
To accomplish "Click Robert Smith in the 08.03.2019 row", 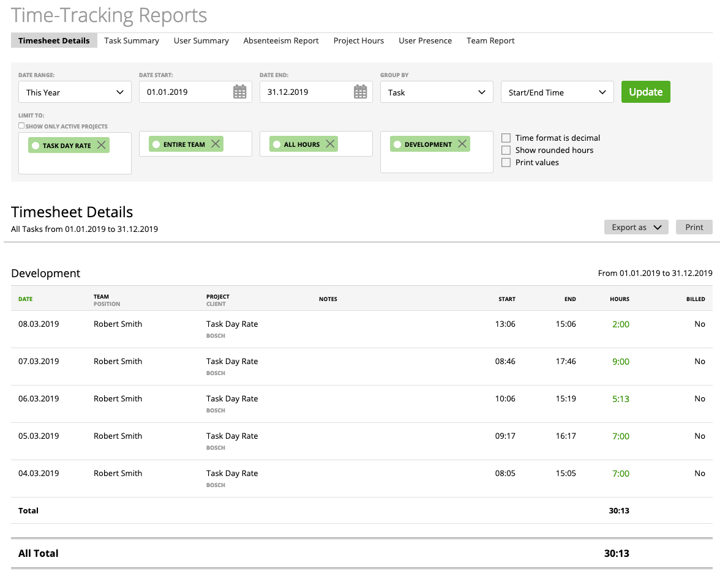I will (118, 324).
